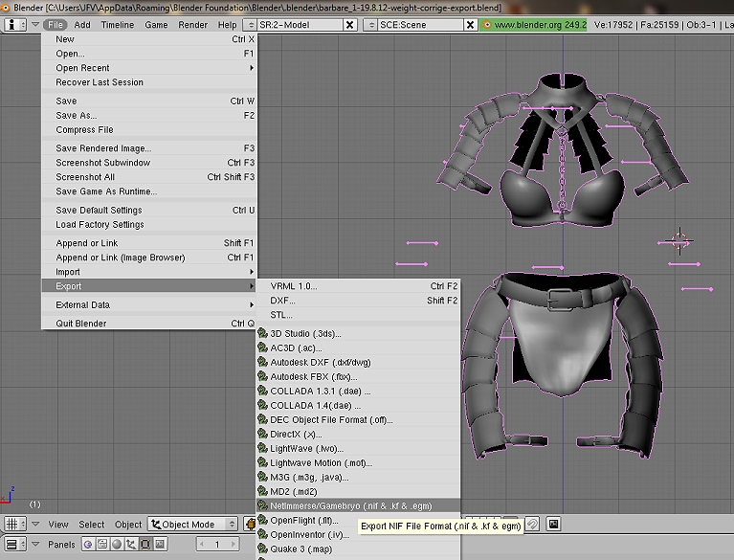
Task: Choose Quit Blender
Action: point(149,324)
